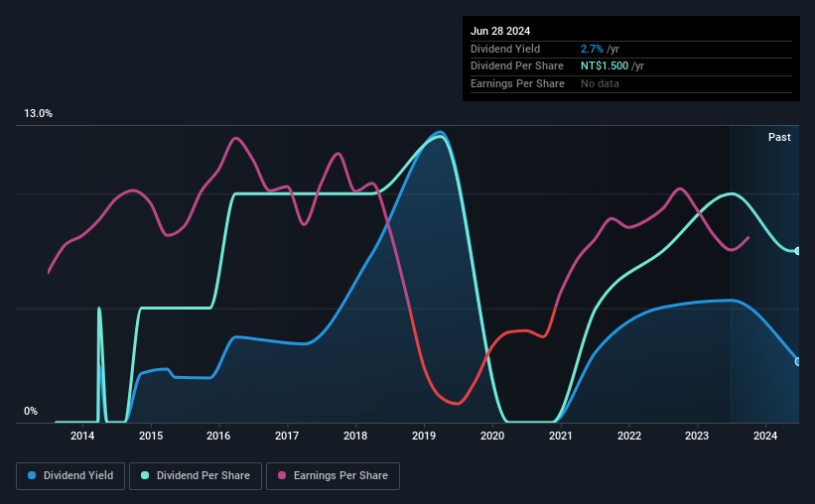Viewport: 815px width, 504px height.
Task: Select the Dividend Per Share endpoint marker
Action: pyautogui.click(x=798, y=251)
